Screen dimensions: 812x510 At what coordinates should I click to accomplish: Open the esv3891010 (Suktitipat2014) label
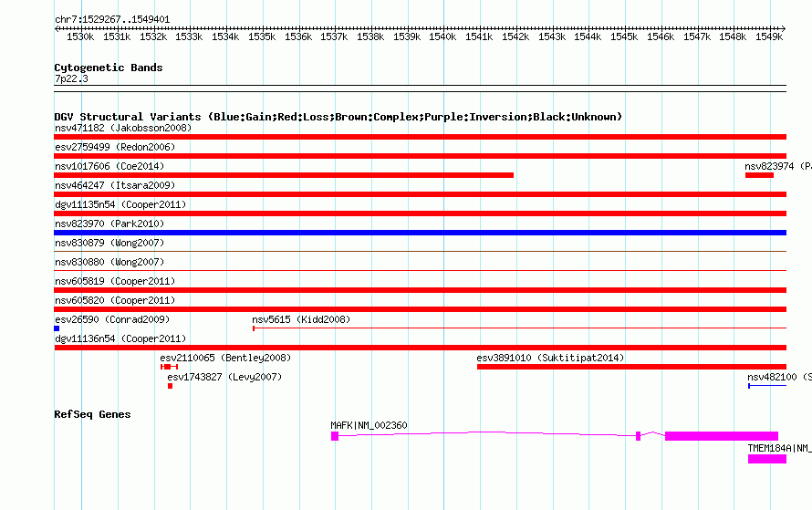coord(550,358)
